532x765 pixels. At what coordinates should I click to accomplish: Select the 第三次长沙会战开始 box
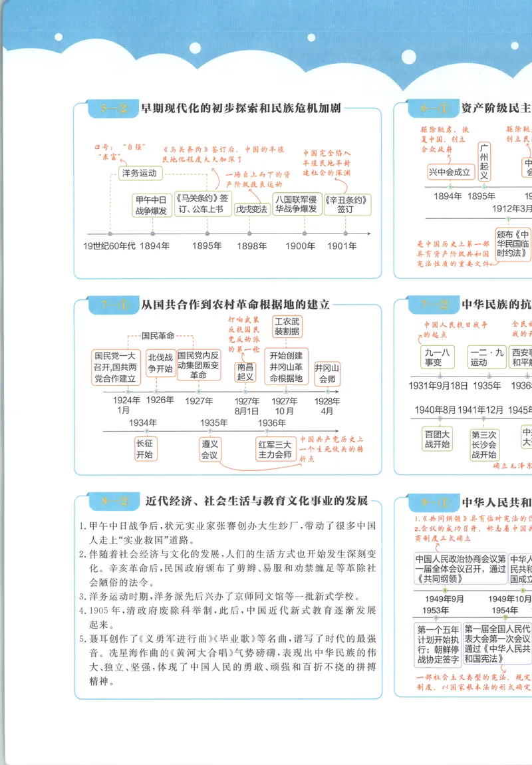click(x=483, y=444)
